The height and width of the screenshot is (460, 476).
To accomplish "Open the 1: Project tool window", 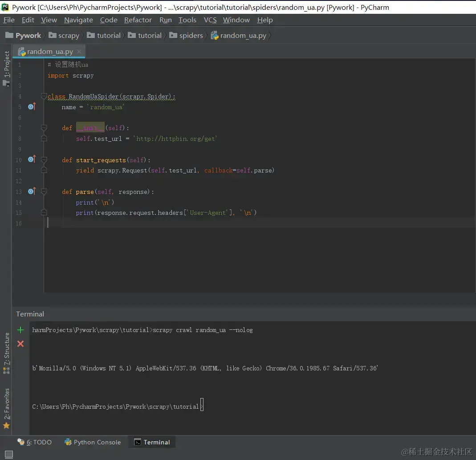I will (6, 68).
